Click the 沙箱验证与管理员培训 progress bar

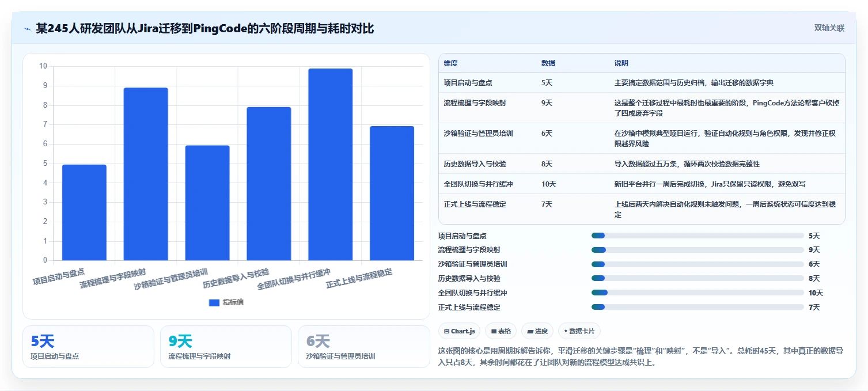coord(698,264)
